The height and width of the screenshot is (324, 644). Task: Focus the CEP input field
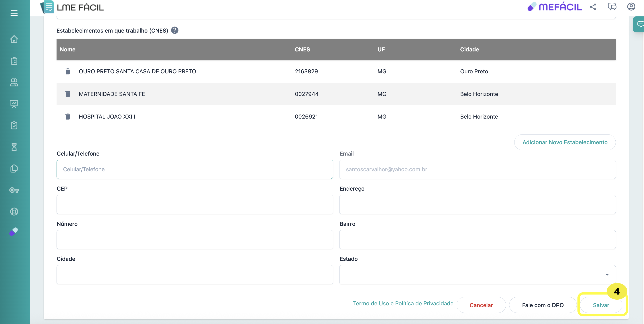click(194, 204)
